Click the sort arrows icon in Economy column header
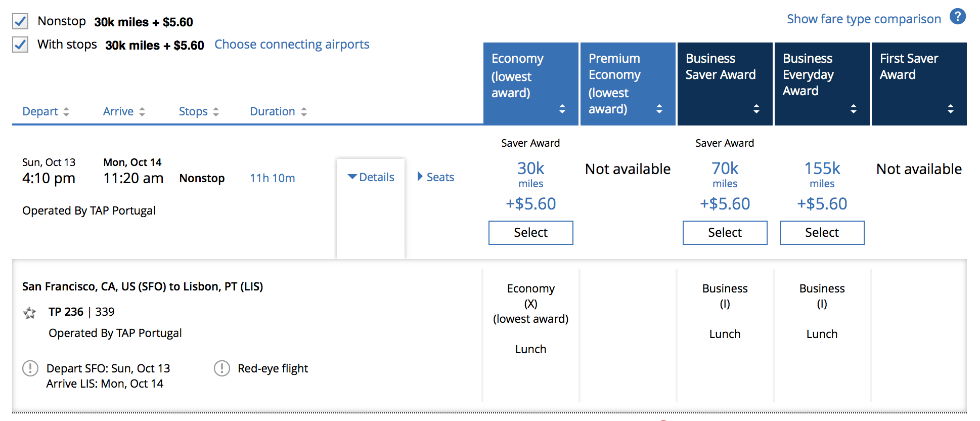This screenshot has width=980, height=421. click(x=562, y=109)
